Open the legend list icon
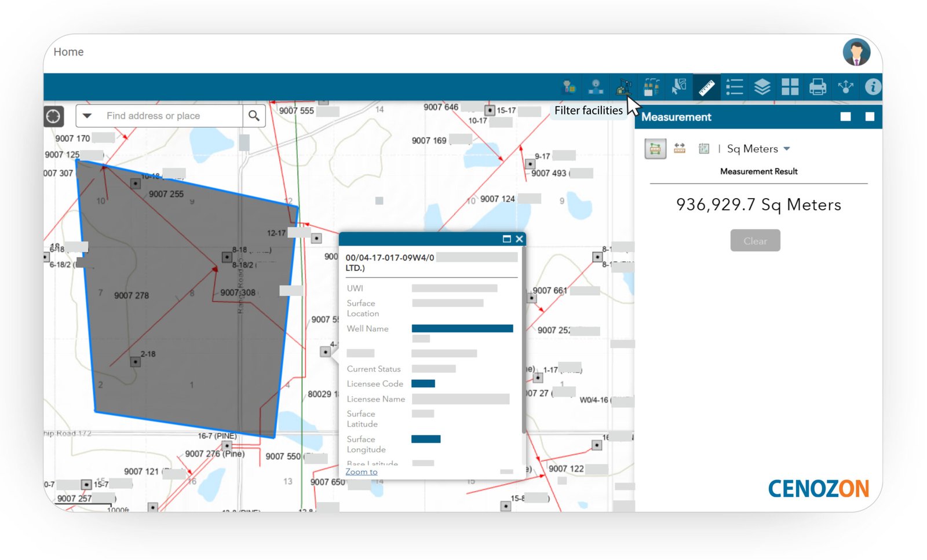The image size is (927, 560). point(734,87)
